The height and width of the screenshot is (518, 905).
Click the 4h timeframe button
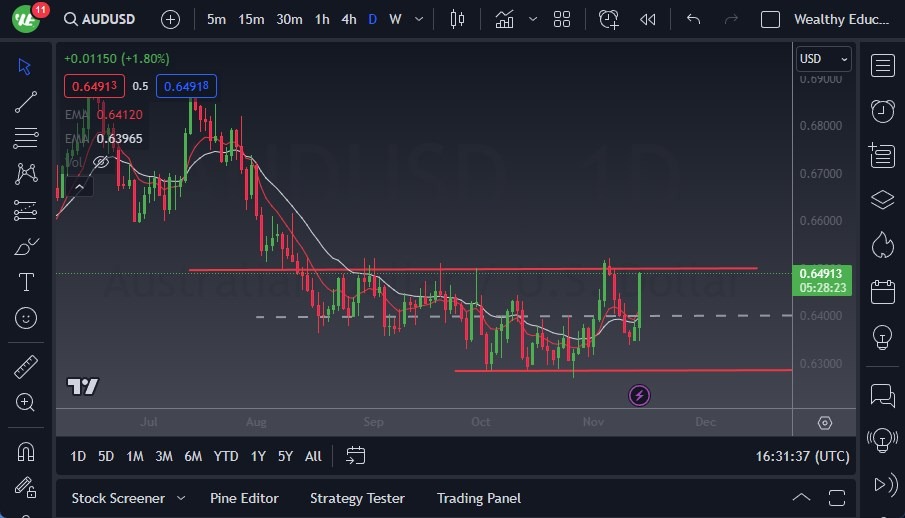348,19
